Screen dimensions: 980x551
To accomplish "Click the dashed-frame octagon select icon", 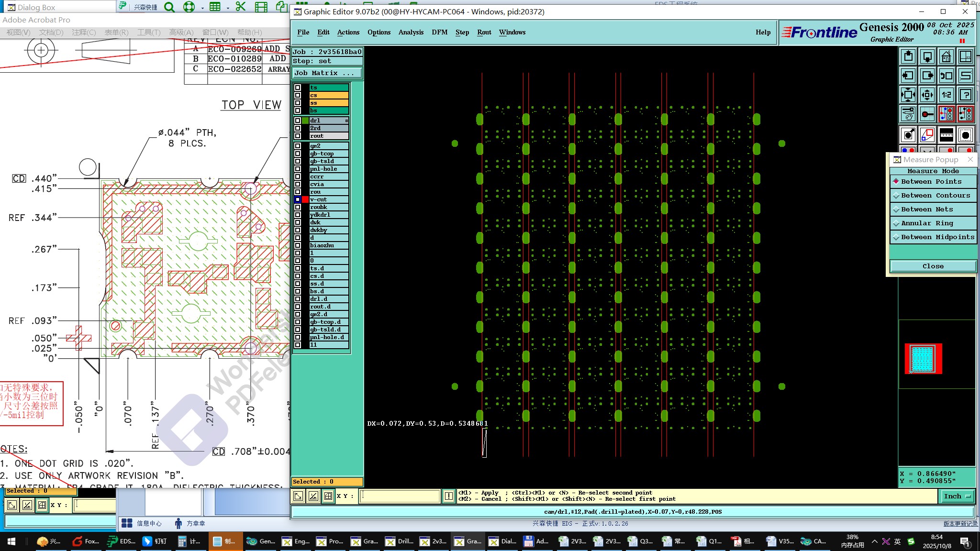I will click(966, 135).
